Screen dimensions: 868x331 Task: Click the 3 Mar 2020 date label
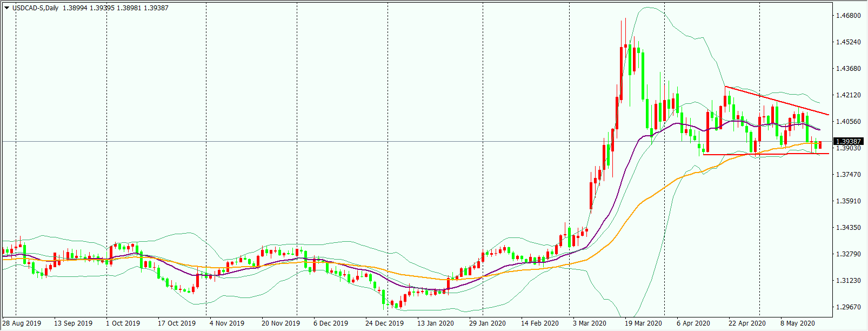[x=590, y=323]
